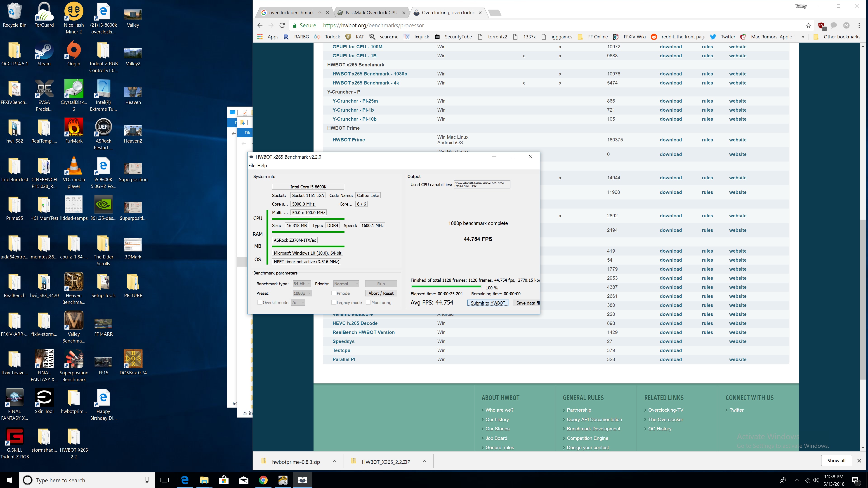This screenshot has height=488, width=868.
Task: Open the Overkill mode 2x dropdown
Action: (298, 303)
